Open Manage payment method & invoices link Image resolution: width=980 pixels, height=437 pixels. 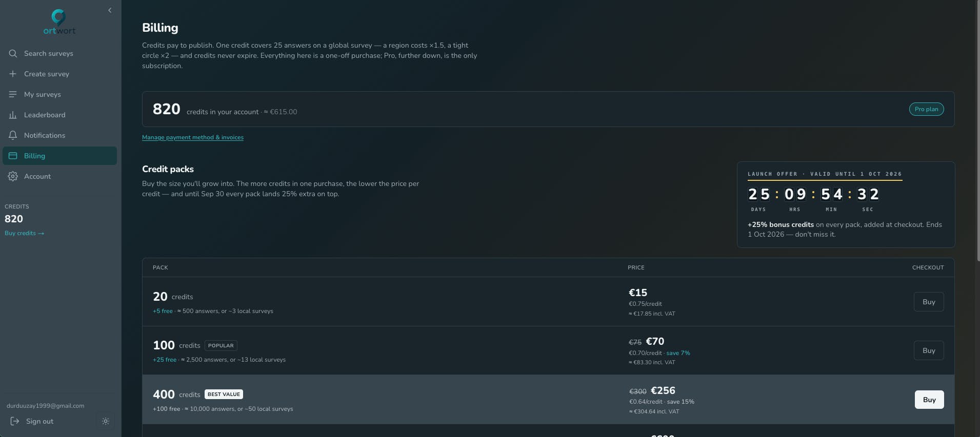click(x=193, y=137)
